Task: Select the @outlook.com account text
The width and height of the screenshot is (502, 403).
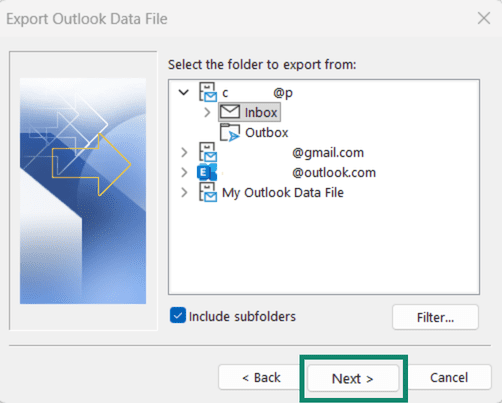Action: click(x=334, y=173)
